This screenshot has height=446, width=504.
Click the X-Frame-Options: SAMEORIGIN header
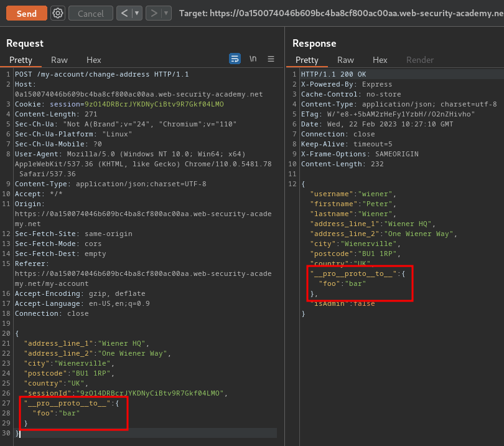tap(360, 154)
